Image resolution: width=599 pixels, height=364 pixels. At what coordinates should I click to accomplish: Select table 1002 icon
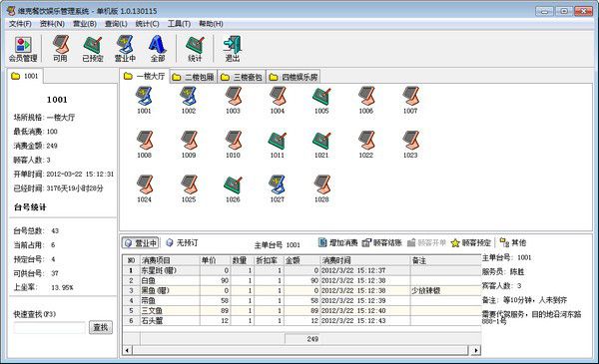(x=189, y=100)
